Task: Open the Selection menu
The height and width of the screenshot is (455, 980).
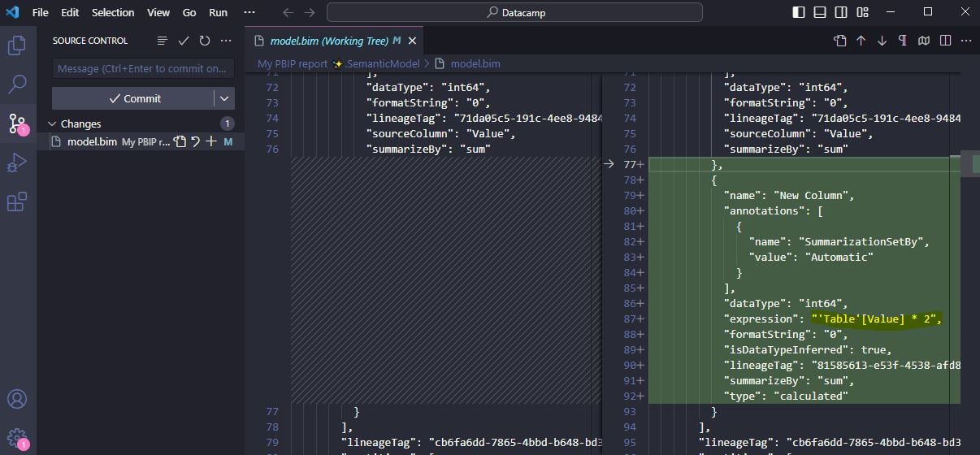Action: click(113, 12)
